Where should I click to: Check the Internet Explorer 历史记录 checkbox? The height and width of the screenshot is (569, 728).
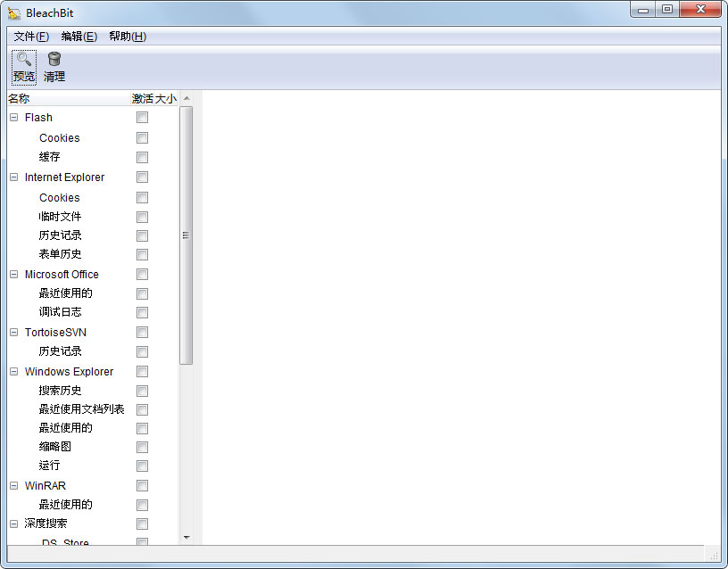(142, 235)
